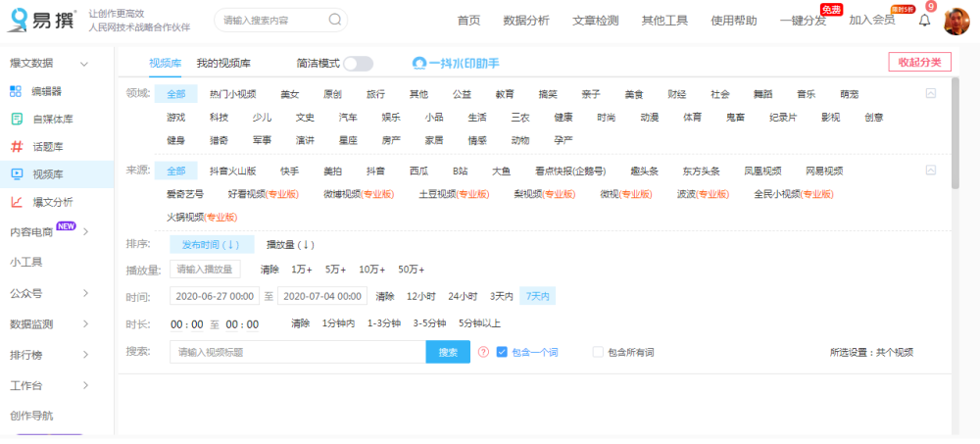Open 爆文分析 chart icon entry
Image resolution: width=980 pixels, height=444 pixels.
17,202
